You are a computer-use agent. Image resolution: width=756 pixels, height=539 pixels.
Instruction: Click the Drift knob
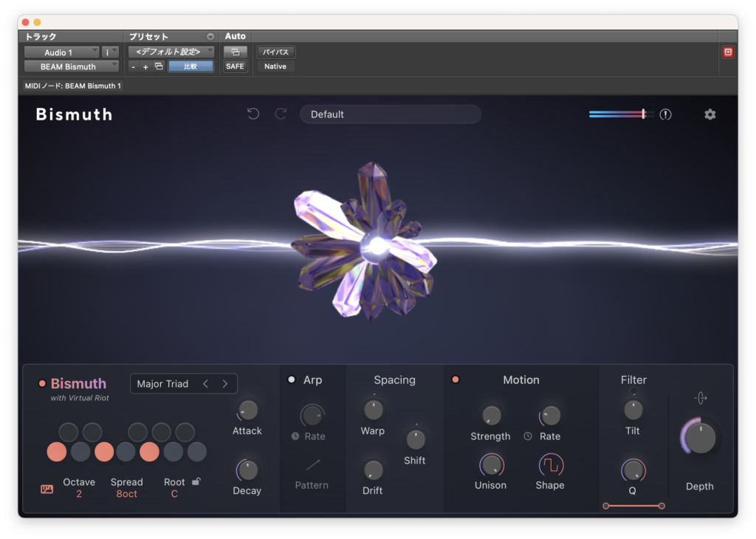(373, 470)
